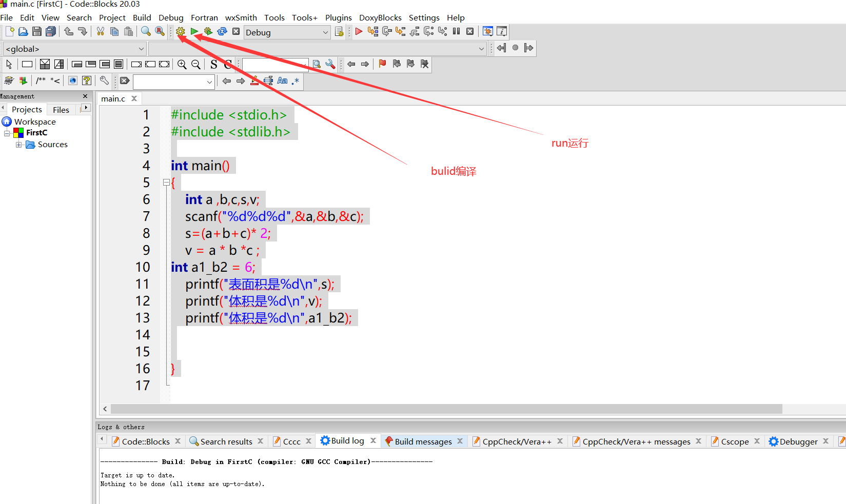Viewport: 846px width, 504px height.
Task: Close the main.c editor tab
Action: coord(134,98)
